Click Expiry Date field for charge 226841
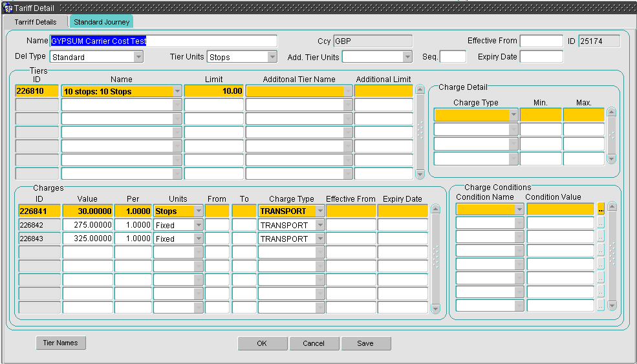 pos(403,211)
